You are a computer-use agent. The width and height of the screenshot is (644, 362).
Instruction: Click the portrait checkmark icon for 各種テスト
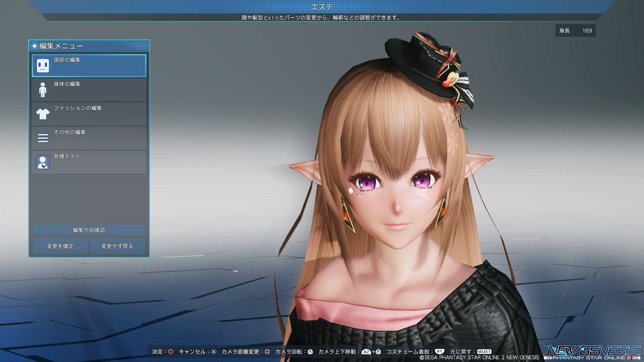(x=42, y=162)
